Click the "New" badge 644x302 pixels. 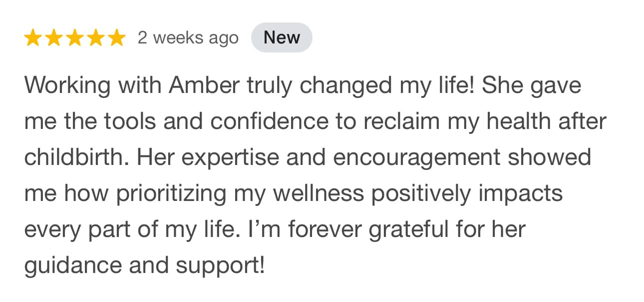coord(282,38)
